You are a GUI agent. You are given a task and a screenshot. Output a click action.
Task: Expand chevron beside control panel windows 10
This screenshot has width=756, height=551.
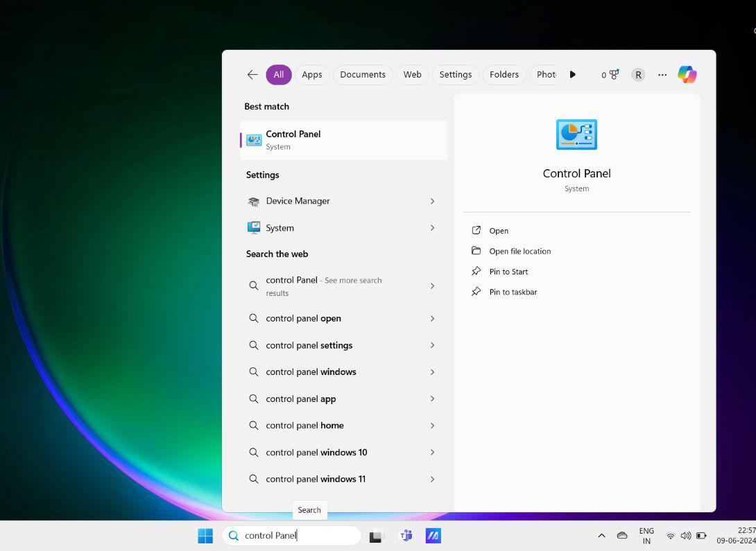[x=433, y=453]
